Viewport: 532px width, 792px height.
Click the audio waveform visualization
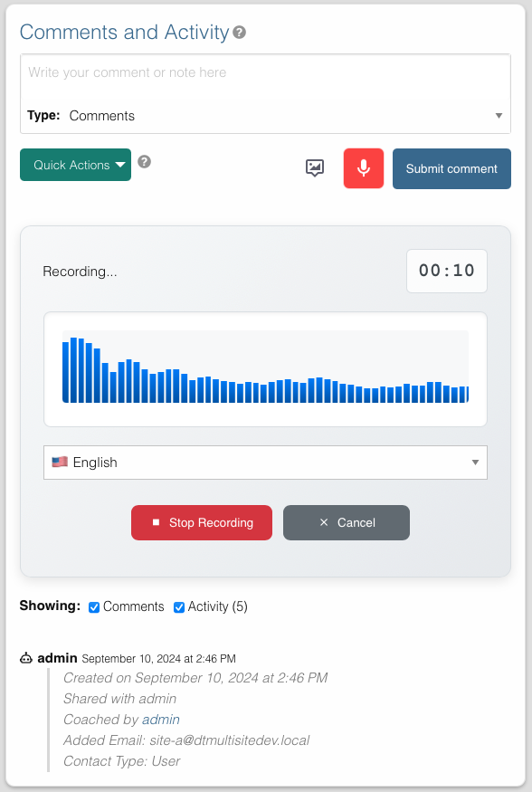pyautogui.click(x=265, y=369)
